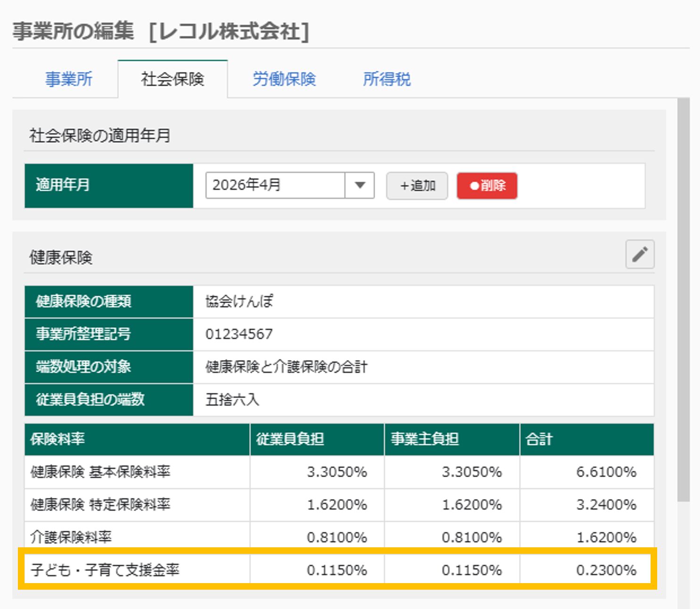The width and height of the screenshot is (700, 609).
Task: Open the 所得税 tab
Action: 387,79
